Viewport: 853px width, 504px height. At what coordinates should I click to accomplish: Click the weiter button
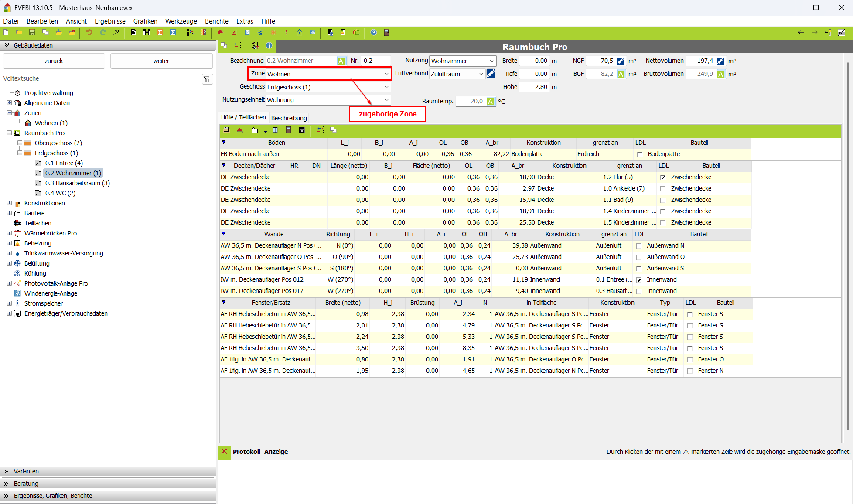click(161, 61)
